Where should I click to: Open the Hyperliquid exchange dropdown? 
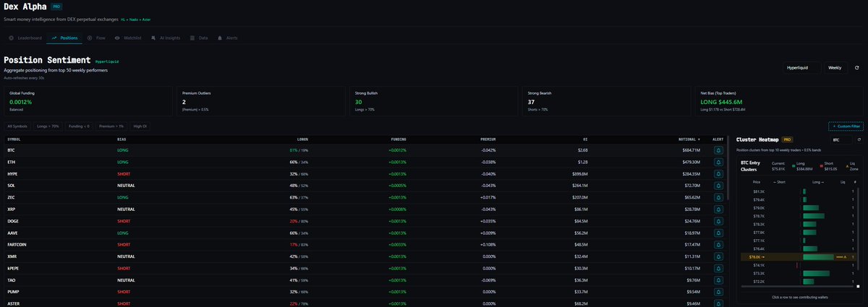(801, 68)
